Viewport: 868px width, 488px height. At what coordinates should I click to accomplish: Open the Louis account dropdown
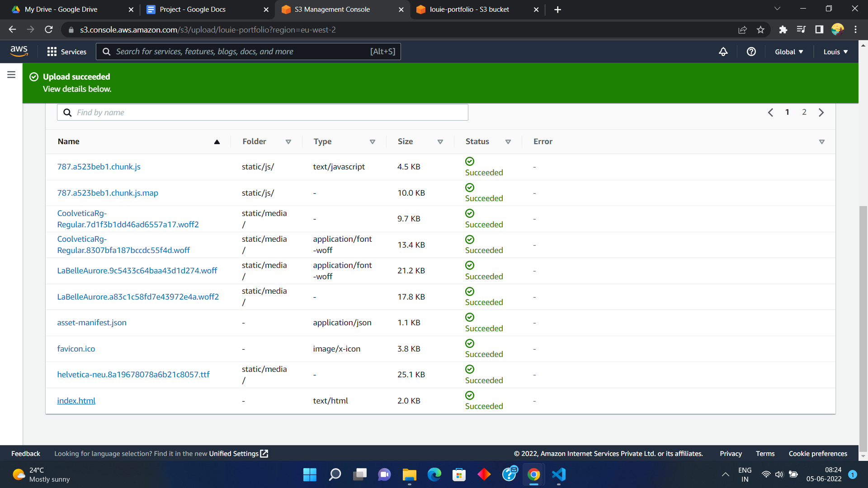835,52
